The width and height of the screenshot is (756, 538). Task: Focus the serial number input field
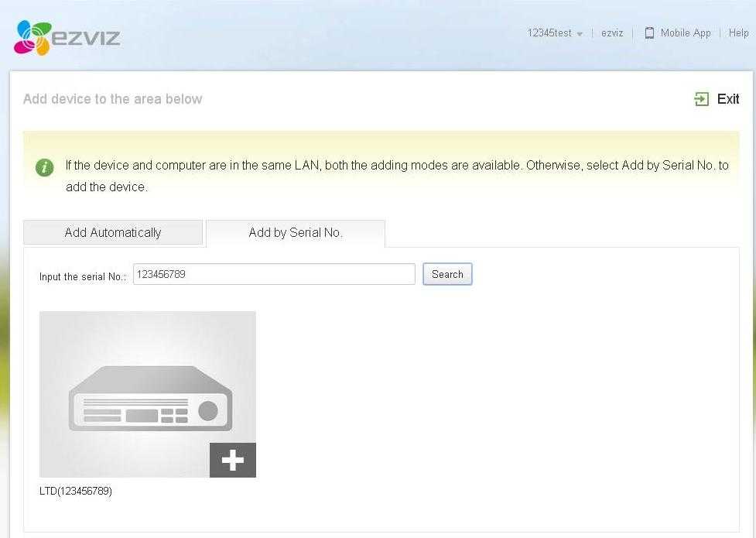pyautogui.click(x=274, y=274)
